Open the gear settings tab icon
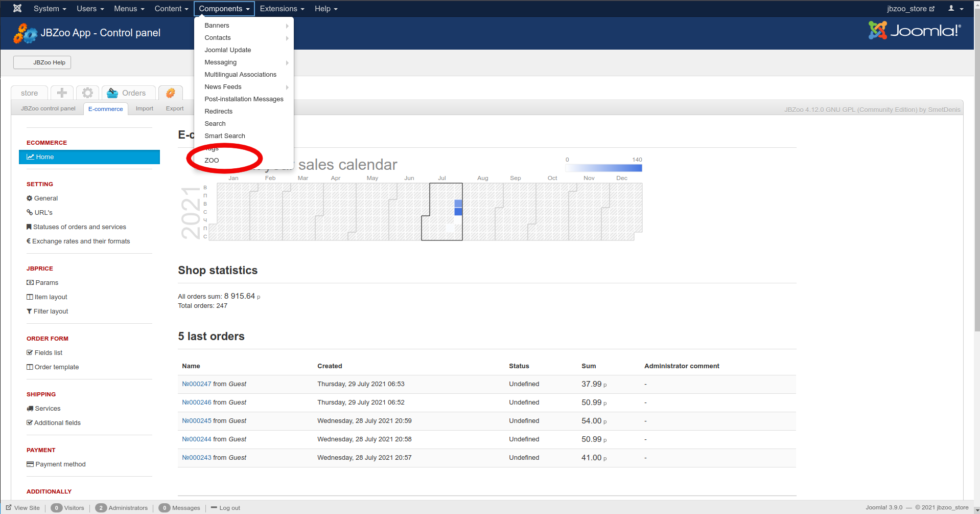Screen dimensions: 980x514 pyautogui.click(x=87, y=93)
